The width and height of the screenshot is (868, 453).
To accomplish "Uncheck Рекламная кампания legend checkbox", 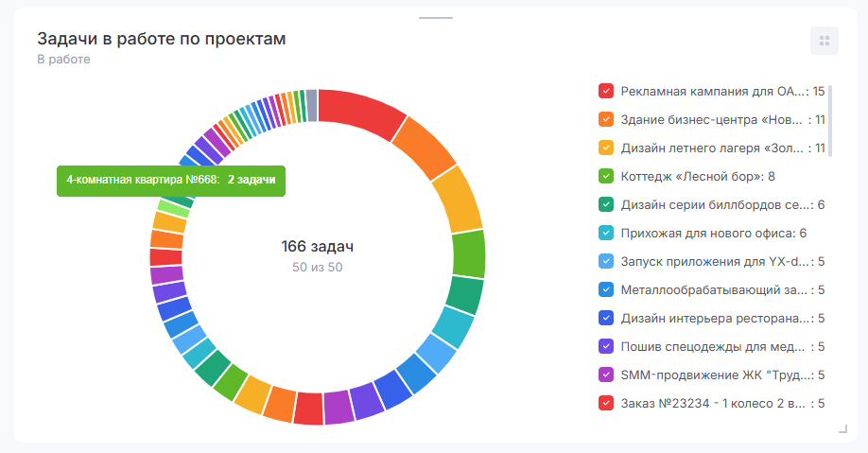I will (606, 92).
